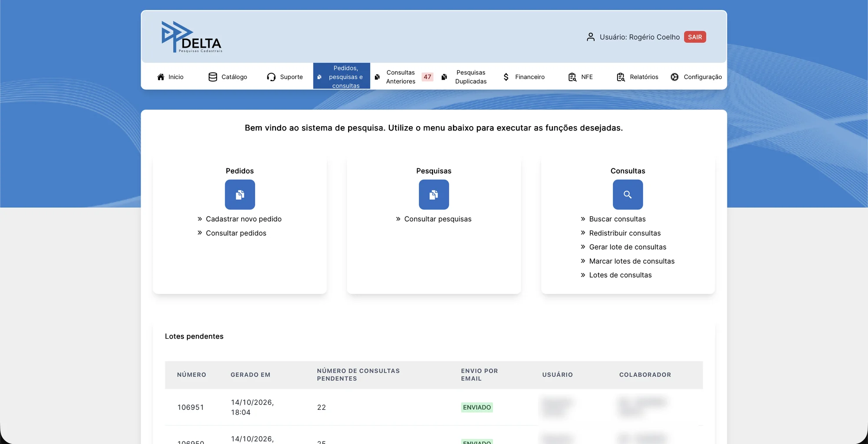Click the user profile icon
Viewport: 868px width, 444px height.
(x=590, y=37)
